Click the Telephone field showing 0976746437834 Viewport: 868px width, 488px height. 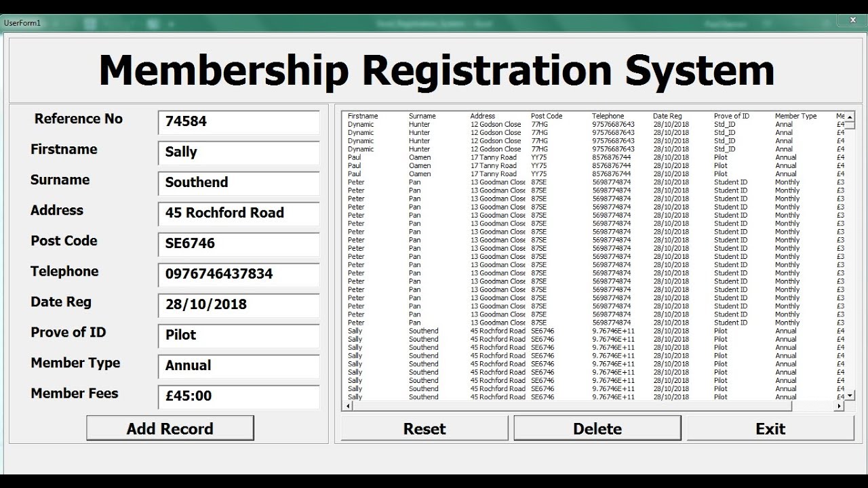tap(239, 275)
